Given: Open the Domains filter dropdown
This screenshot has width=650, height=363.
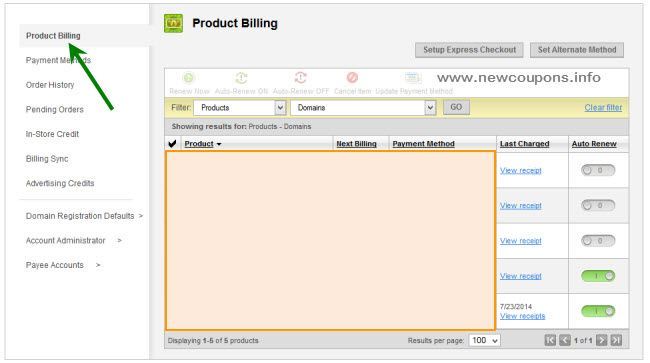Looking at the screenshot, I should point(363,108).
